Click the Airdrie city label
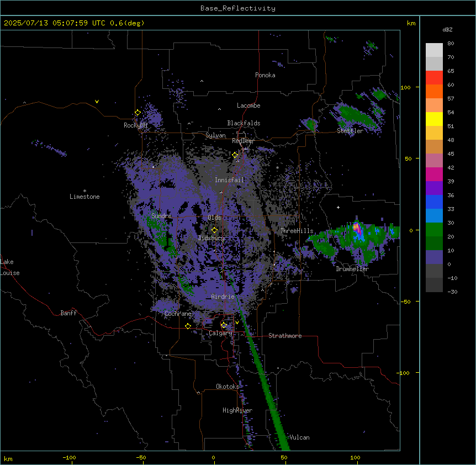This screenshot has width=476, height=465. (223, 297)
